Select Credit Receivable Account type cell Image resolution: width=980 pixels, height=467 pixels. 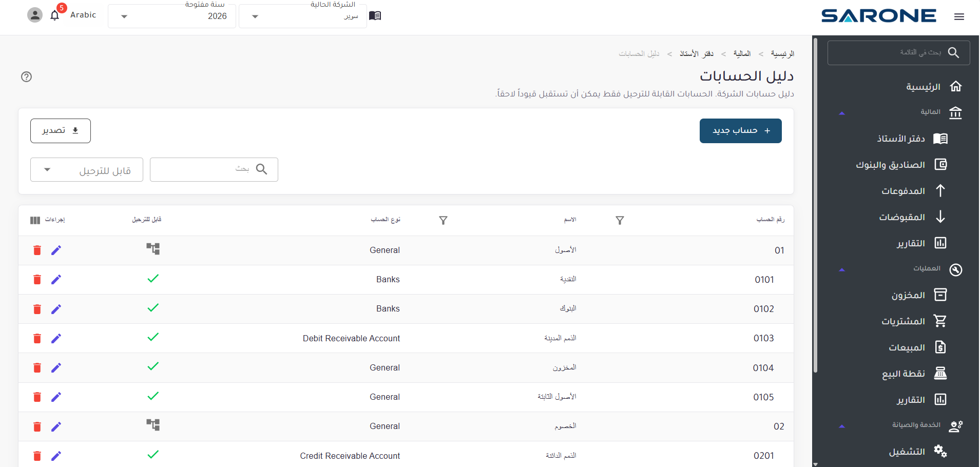pyautogui.click(x=350, y=456)
